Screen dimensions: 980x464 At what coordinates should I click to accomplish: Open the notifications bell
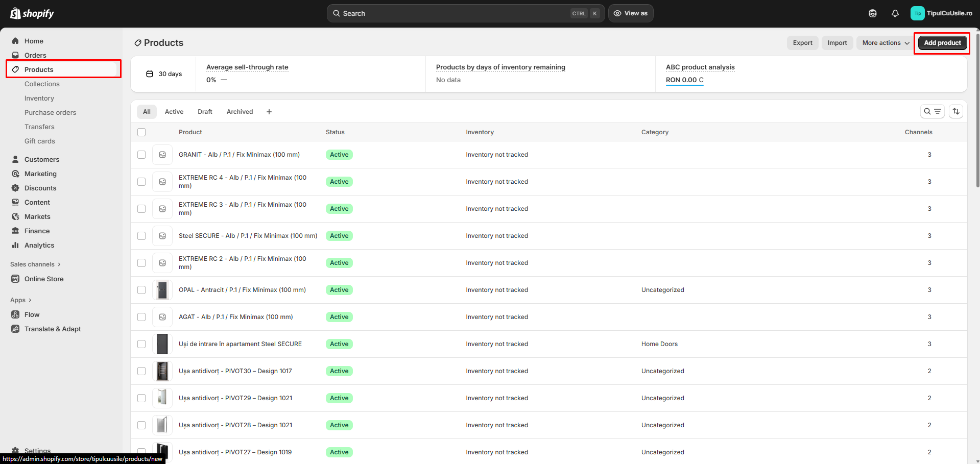click(x=895, y=13)
